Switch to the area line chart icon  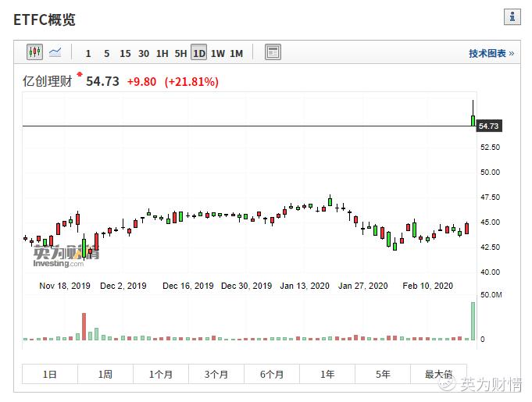point(55,52)
